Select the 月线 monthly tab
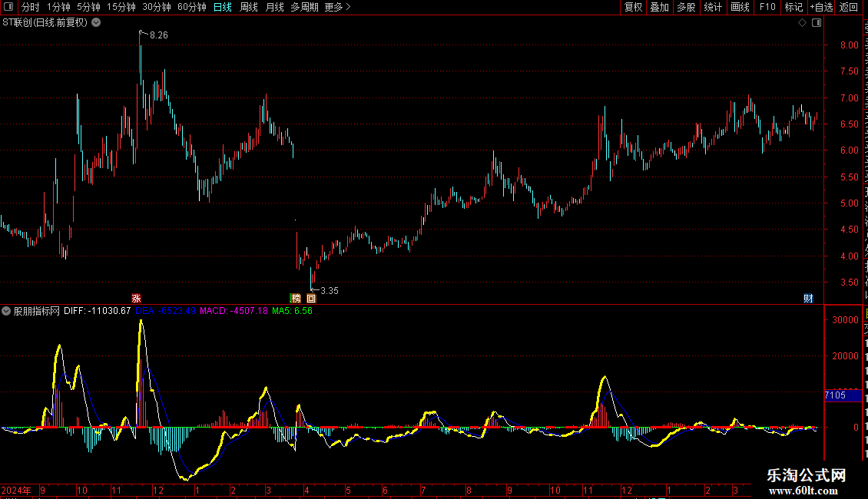 pyautogui.click(x=274, y=7)
